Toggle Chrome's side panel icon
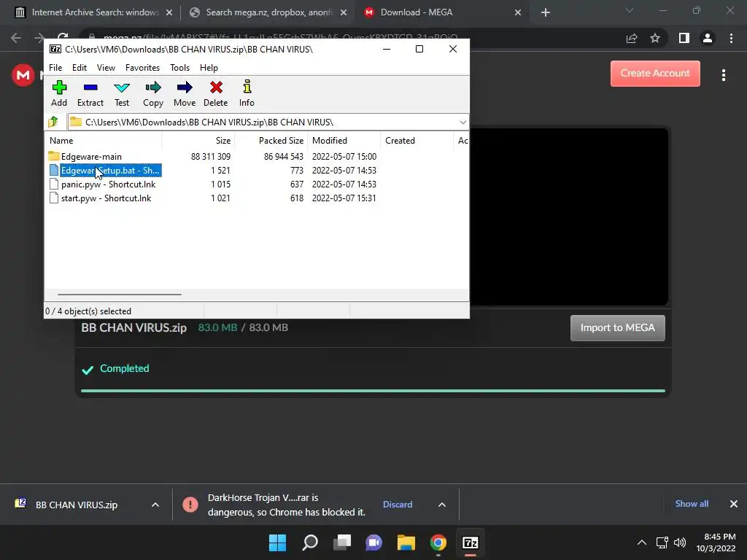Screen dimensions: 747x560 click(x=684, y=38)
